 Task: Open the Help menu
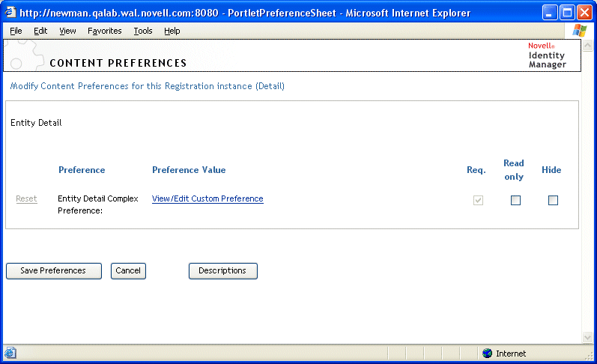(172, 31)
